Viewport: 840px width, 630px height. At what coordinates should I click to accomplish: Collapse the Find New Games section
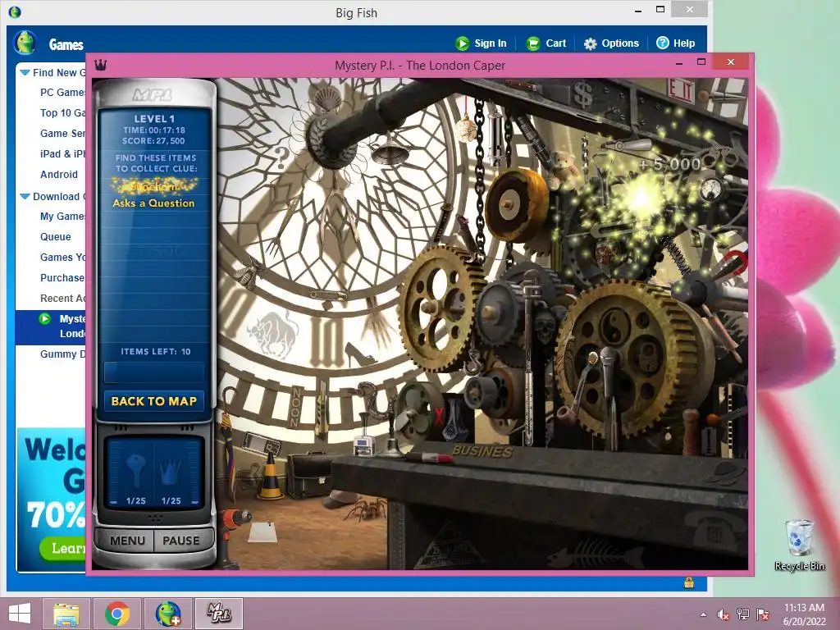click(25, 72)
